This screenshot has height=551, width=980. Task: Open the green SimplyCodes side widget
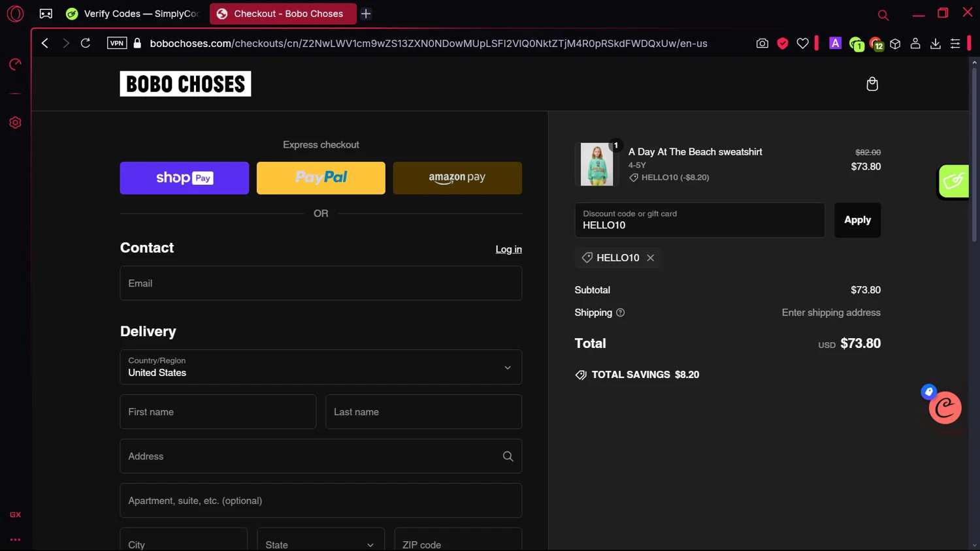point(953,181)
